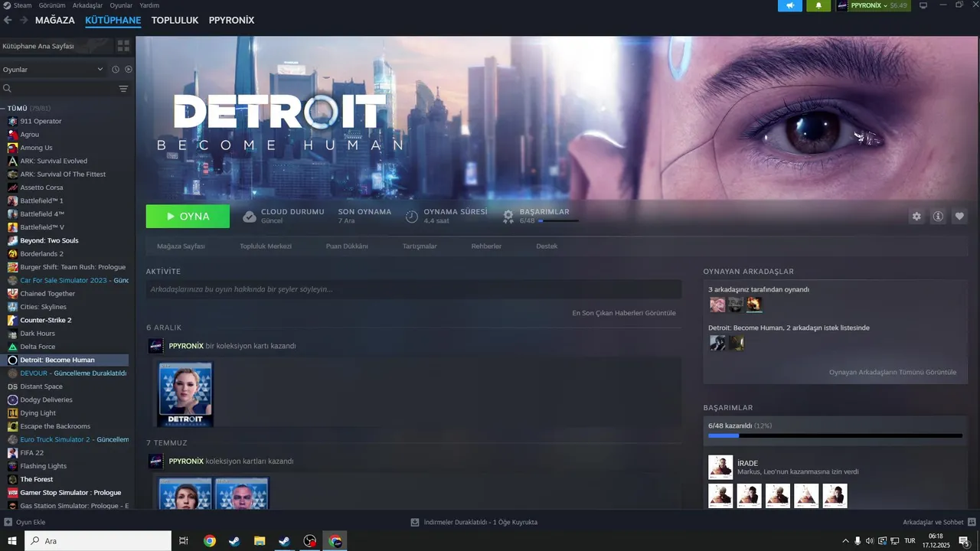Click the activity comment input field
Viewport: 980px width, 551px height.
point(413,289)
